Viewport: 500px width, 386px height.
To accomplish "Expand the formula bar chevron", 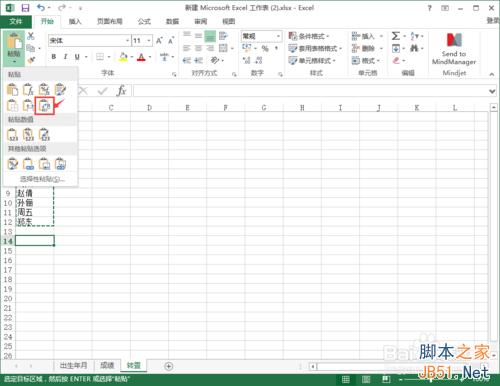I will [x=492, y=91].
